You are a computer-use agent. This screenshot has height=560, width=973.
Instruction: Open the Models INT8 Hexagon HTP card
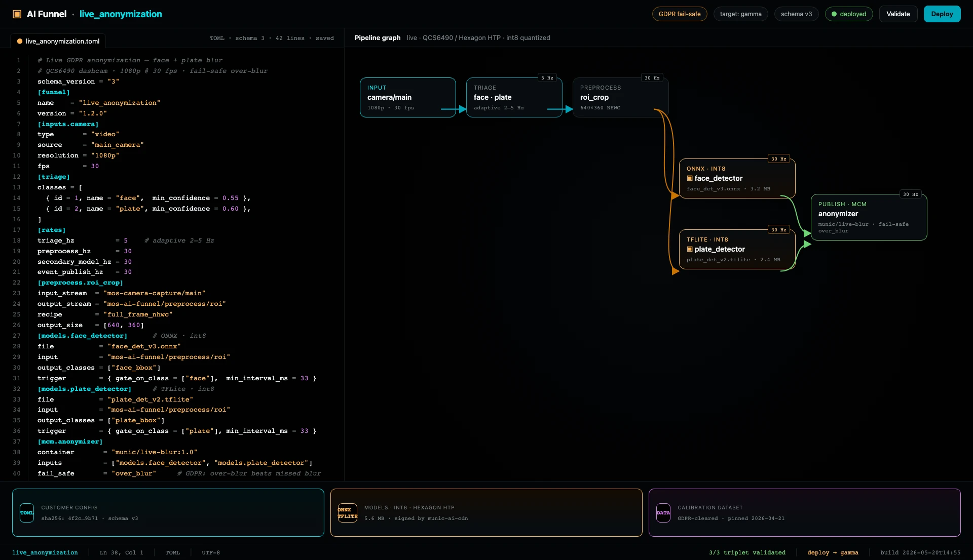click(x=486, y=512)
